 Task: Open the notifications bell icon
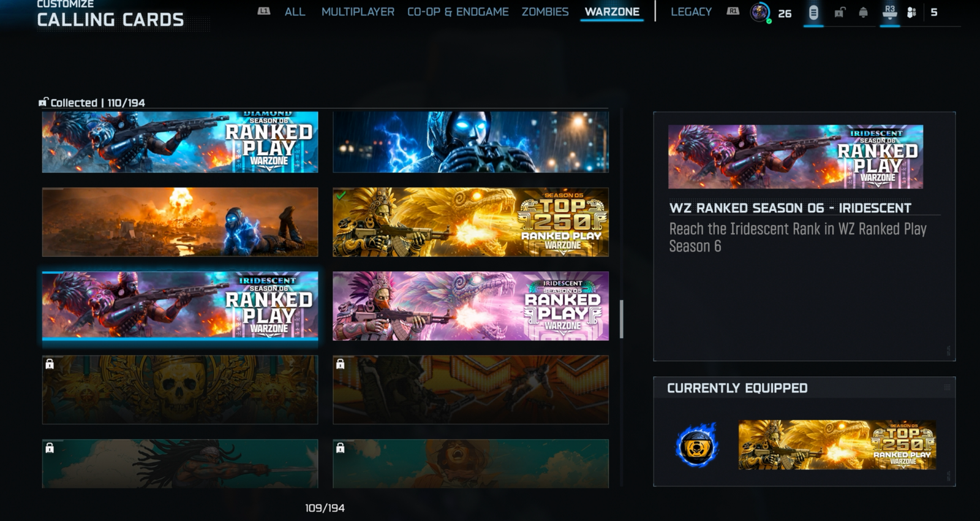coord(863,12)
